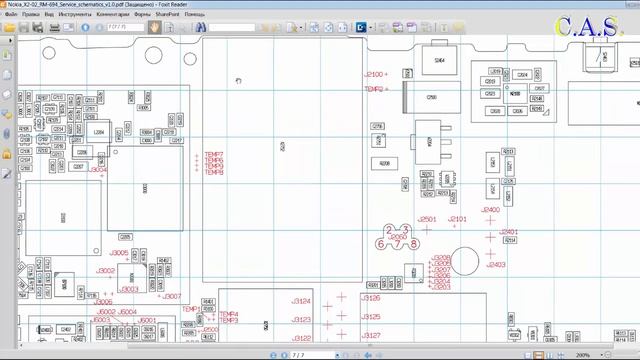Open the Pages thumbnails side panel icon
The width and height of the screenshot is (640, 360).
pos(7,75)
